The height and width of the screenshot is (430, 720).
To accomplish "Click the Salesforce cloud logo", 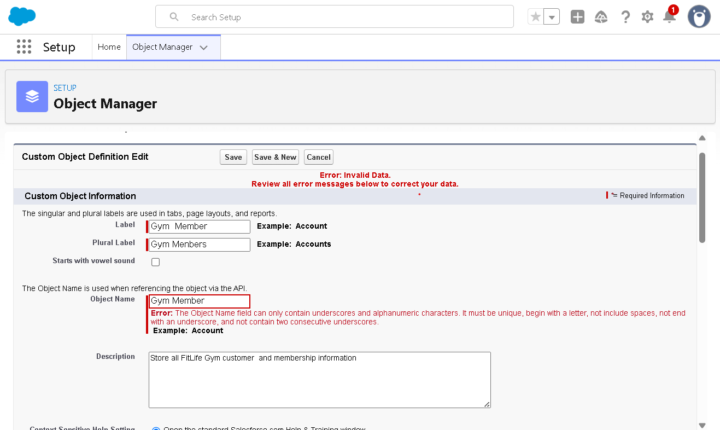I will 22,17.
